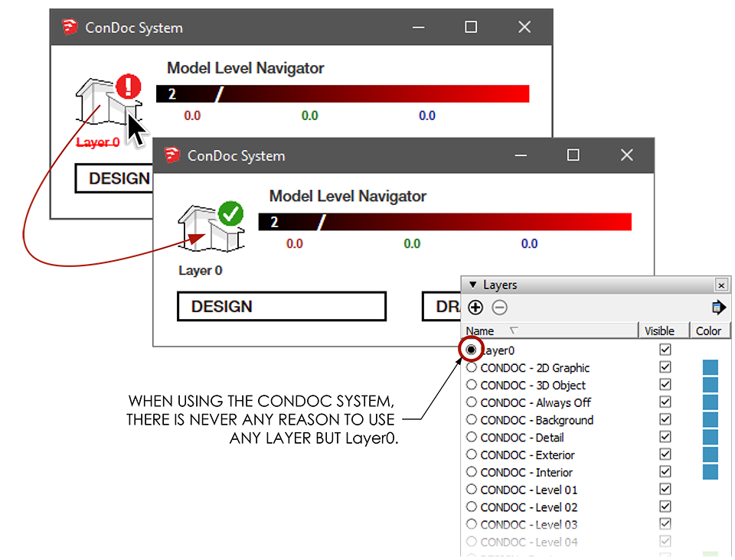Screen dimensions: 735x560
Task: Hide the CONDOC - Detail layer
Action: click(x=665, y=436)
